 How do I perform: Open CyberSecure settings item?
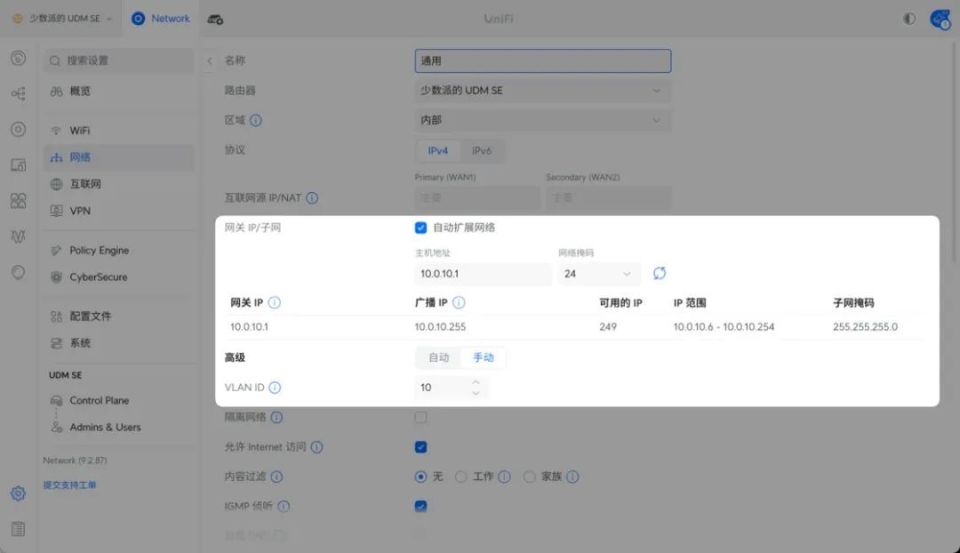(119, 277)
